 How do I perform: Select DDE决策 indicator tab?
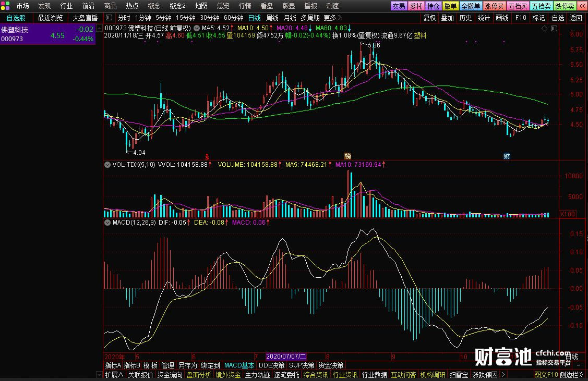click(x=271, y=365)
